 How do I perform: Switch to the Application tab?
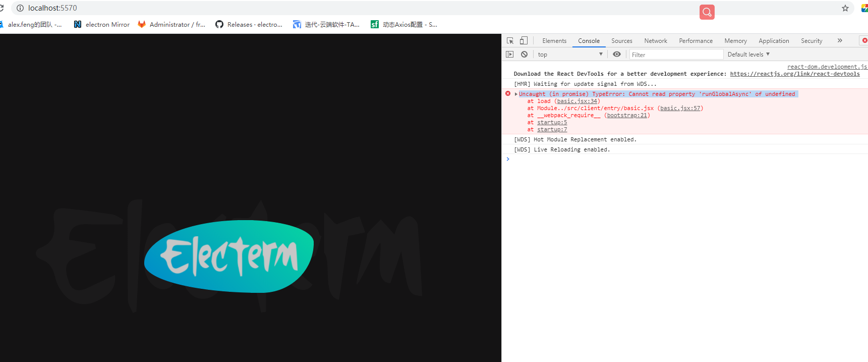(774, 41)
